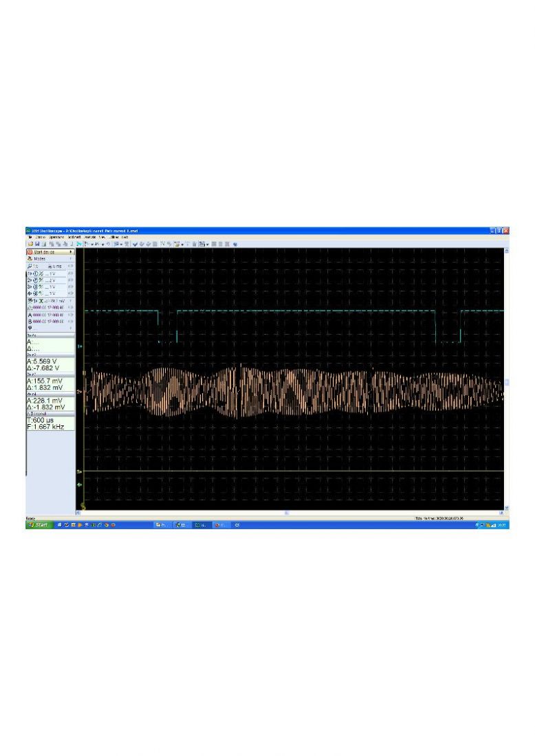
Task: Adjust channel 1 range arrows
Action: 71,274
